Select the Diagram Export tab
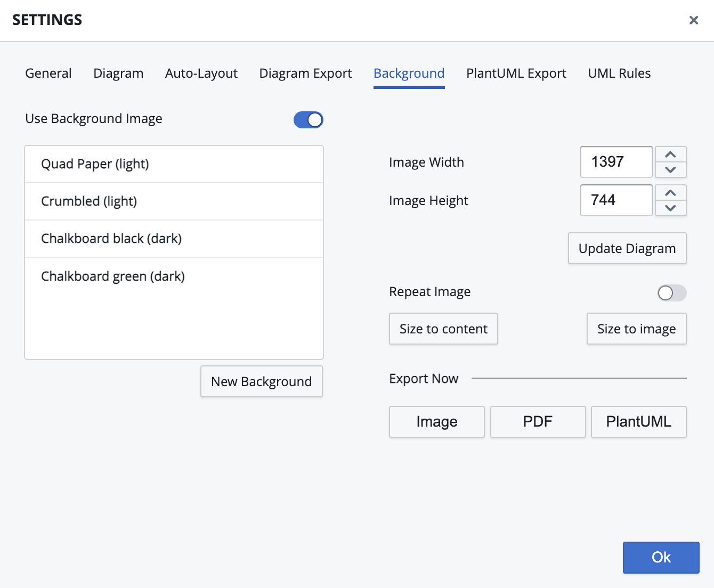 coord(305,73)
